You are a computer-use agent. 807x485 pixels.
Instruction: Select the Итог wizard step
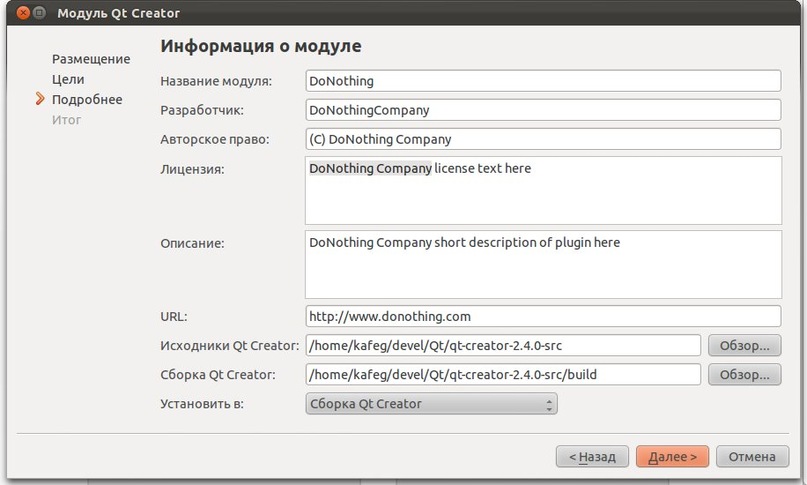pyautogui.click(x=67, y=120)
